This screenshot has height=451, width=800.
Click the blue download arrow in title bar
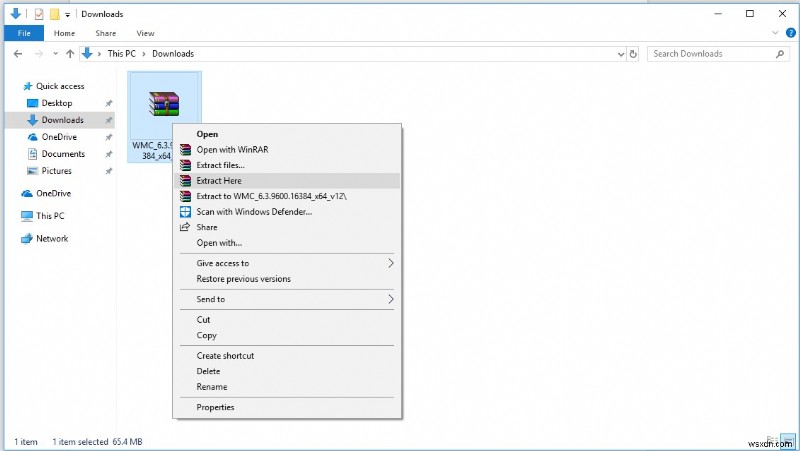tap(16, 14)
